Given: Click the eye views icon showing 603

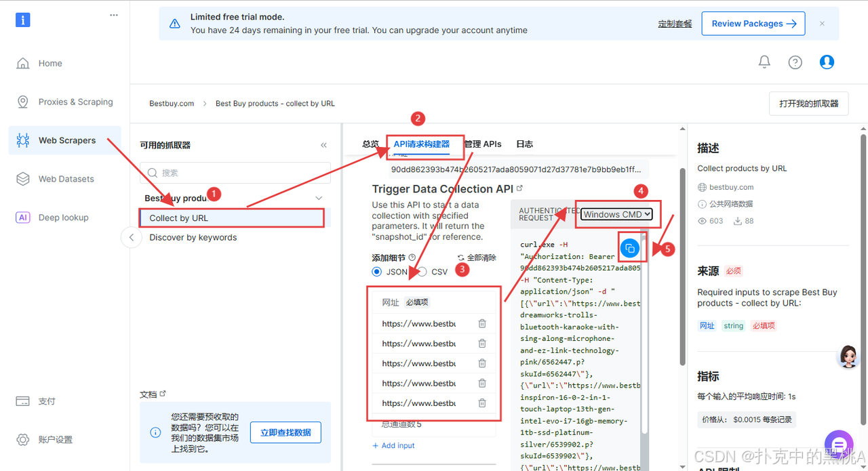Looking at the screenshot, I should [703, 221].
